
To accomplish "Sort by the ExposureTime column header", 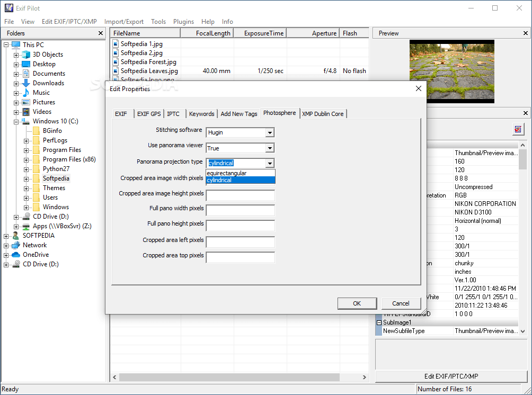I will point(260,33).
